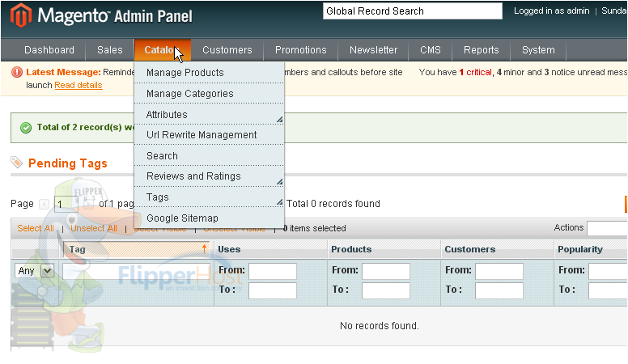Click the previous page arrow icon
Screen dimensions: 628x364
44,204
